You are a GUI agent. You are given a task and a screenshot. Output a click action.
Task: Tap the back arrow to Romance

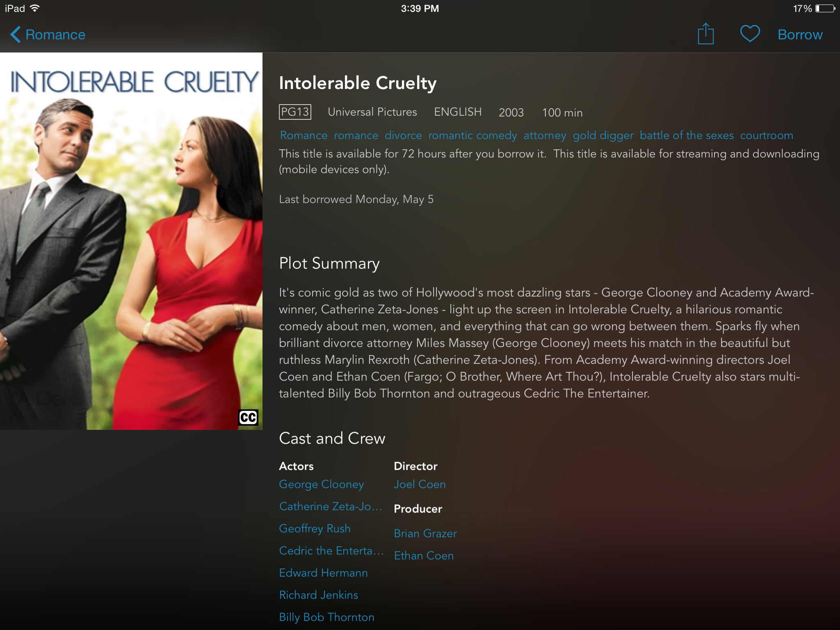[14, 35]
